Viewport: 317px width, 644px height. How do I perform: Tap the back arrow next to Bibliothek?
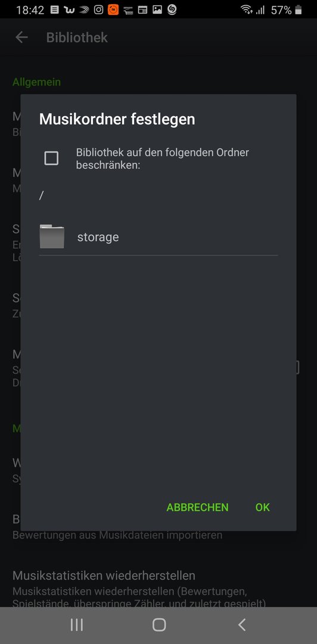tap(21, 38)
